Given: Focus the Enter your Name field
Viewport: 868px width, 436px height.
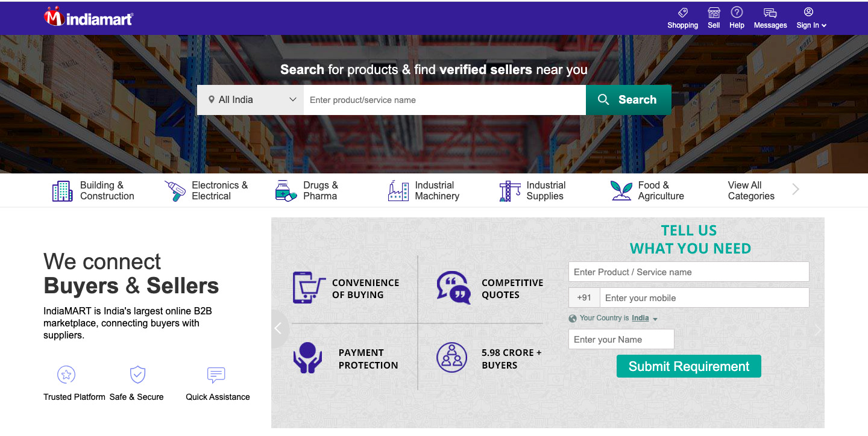Looking at the screenshot, I should (x=621, y=339).
